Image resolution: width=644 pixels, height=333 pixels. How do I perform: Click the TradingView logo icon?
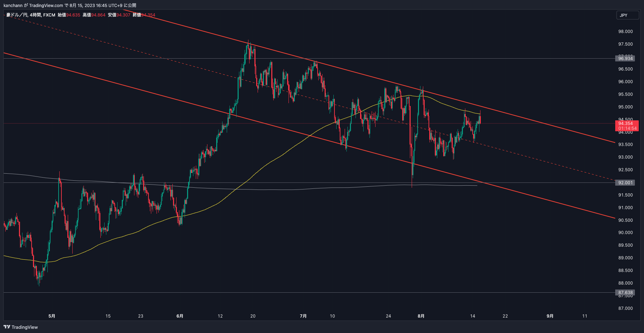(x=7, y=327)
